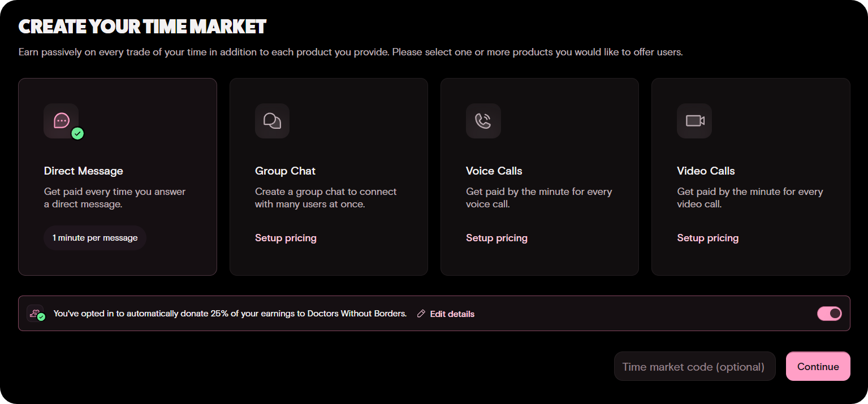
Task: Click the Group Chat bubbles icon
Action: [272, 120]
